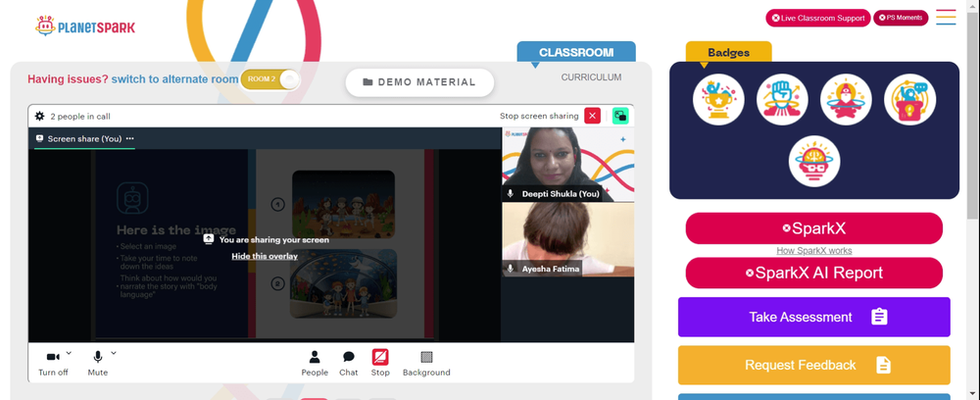The image size is (980, 400).
Task: Switch to the CURRICULUM tab
Action: point(591,77)
